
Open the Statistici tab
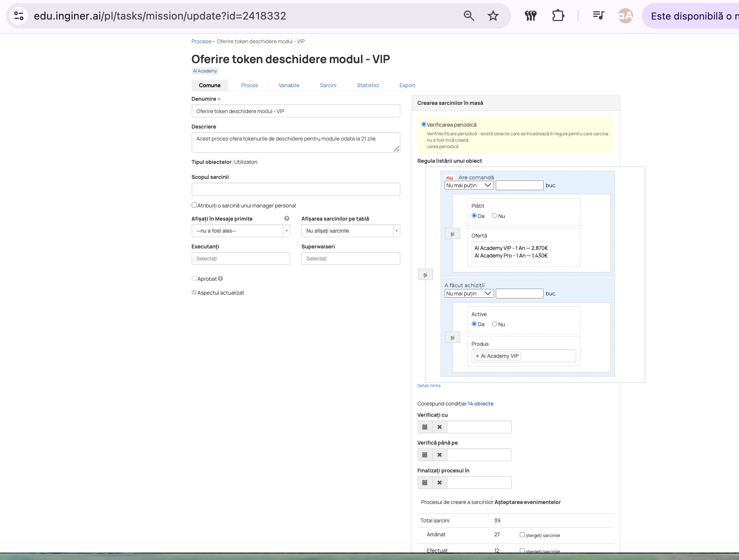(368, 85)
